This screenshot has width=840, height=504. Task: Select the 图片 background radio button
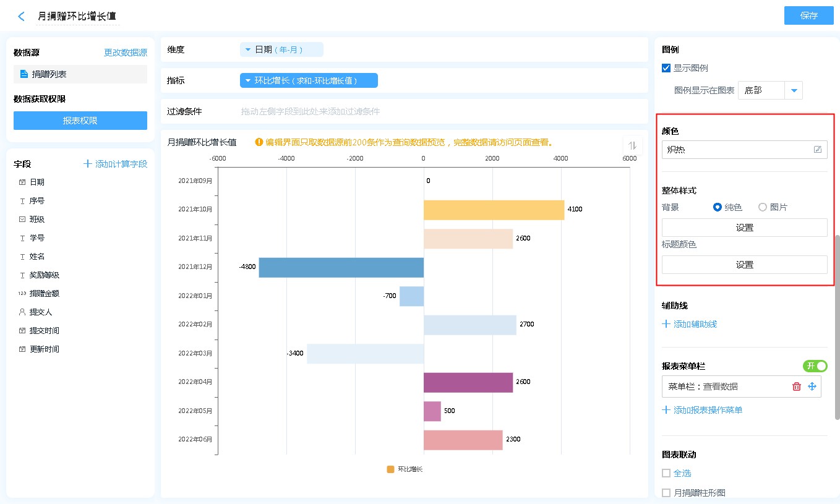[763, 207]
